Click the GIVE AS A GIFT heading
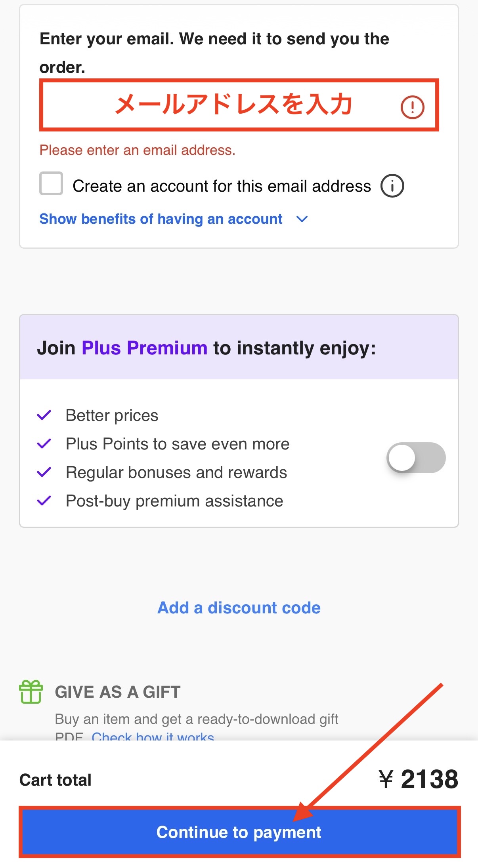 coord(118,692)
